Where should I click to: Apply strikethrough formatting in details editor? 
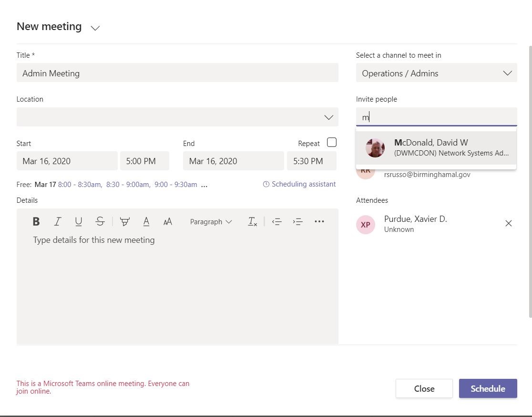[x=100, y=221]
